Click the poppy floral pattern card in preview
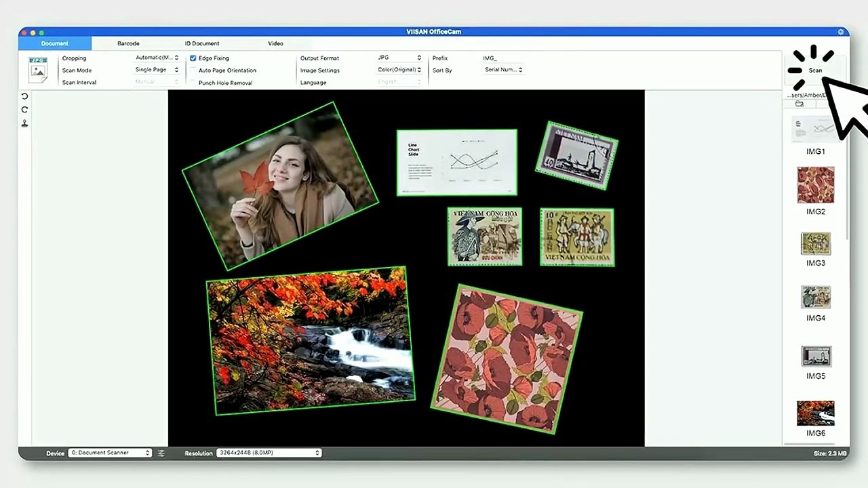Screen dimensions: 868x488 (x=507, y=359)
